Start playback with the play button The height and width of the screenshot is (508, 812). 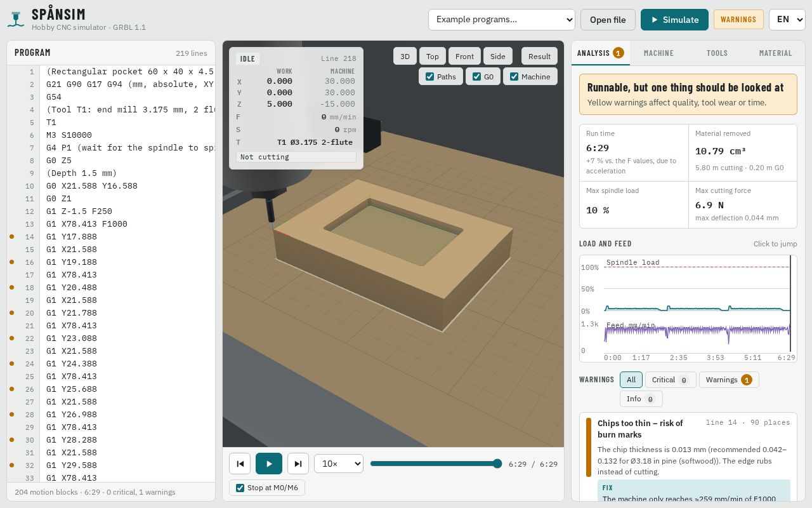269,464
